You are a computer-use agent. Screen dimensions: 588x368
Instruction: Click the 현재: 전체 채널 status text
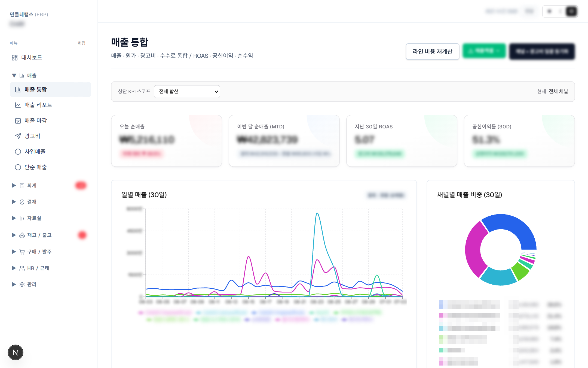click(552, 91)
